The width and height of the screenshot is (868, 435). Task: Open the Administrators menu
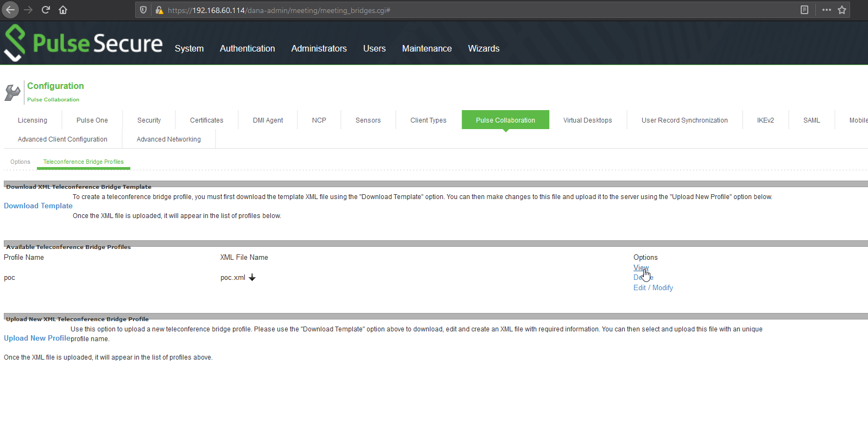319,48
